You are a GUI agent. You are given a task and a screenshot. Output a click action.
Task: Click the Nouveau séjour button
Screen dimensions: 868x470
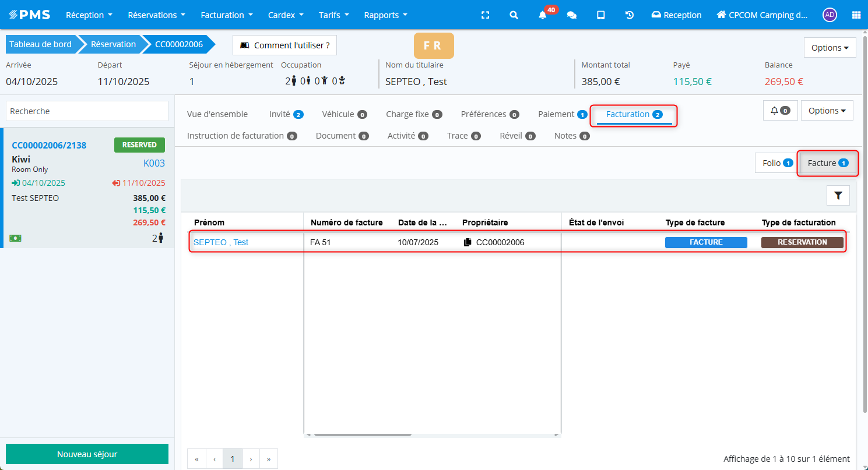tap(87, 454)
